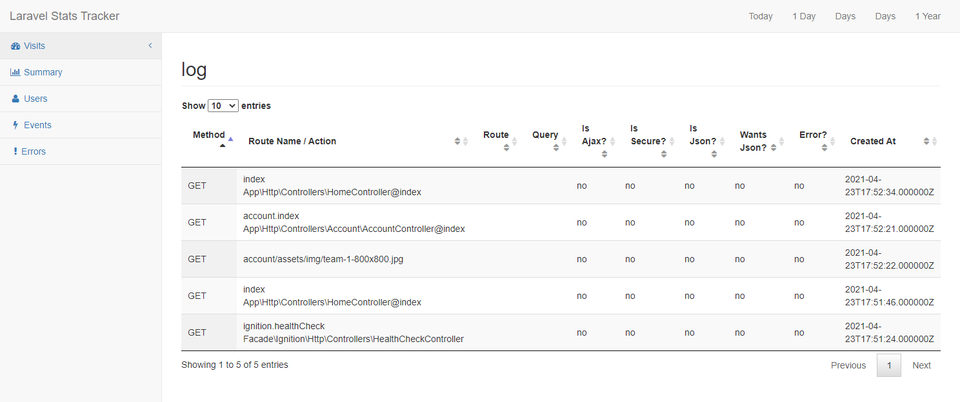
Task: Click the Summary bar chart icon
Action: pyautogui.click(x=15, y=72)
